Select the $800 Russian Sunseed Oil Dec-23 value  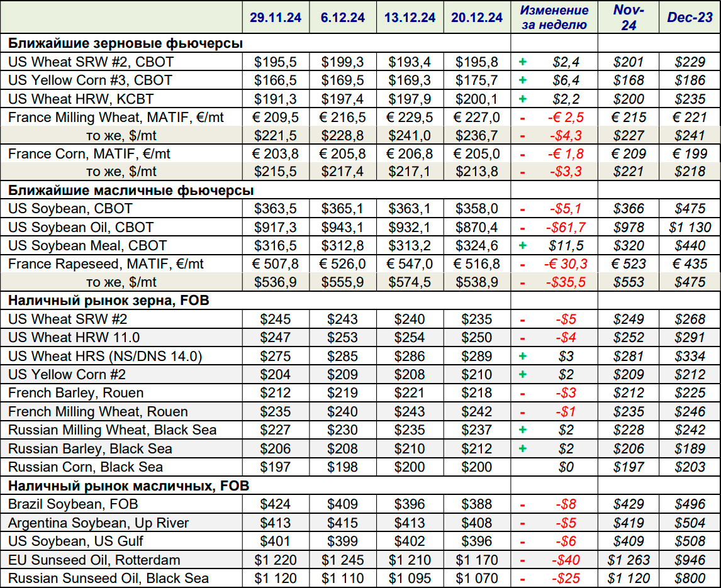[x=690, y=579]
